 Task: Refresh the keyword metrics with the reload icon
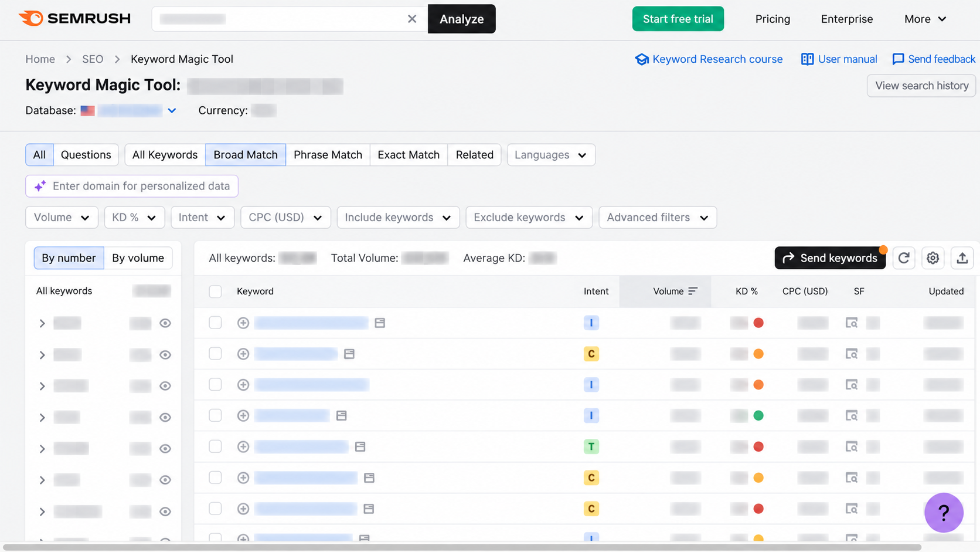[904, 258]
